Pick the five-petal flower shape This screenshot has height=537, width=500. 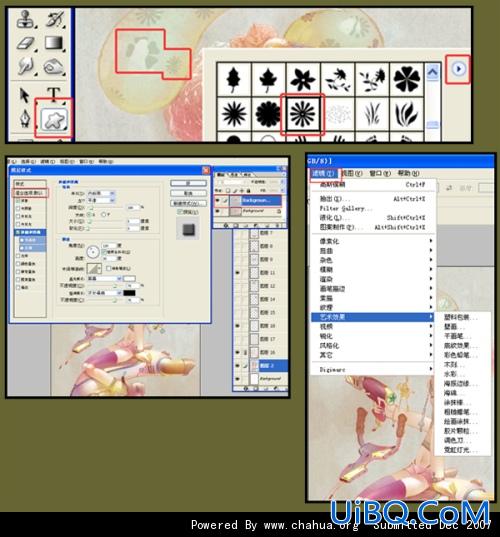click(303, 80)
